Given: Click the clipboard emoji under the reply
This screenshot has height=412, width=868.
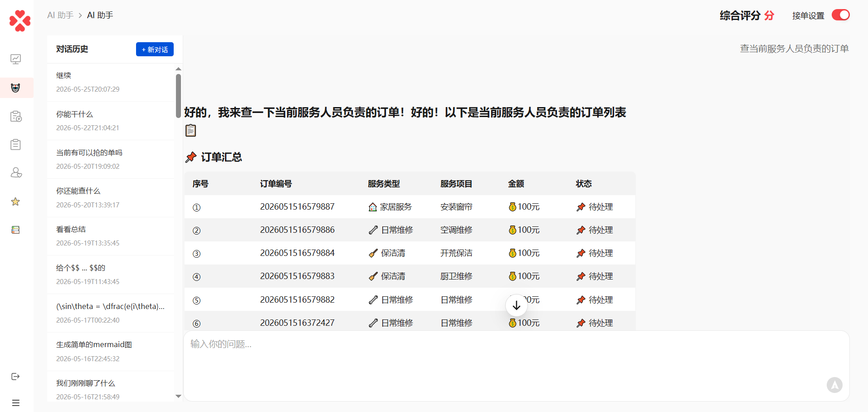Looking at the screenshot, I should click(x=191, y=131).
